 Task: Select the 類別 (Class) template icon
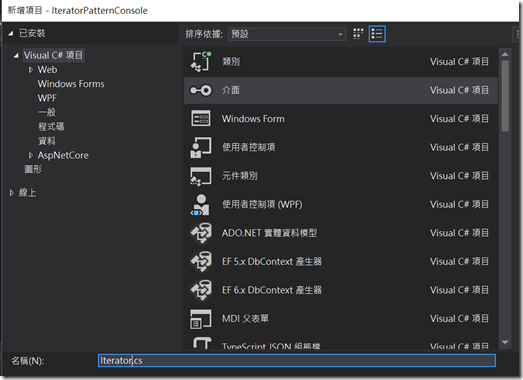(201, 62)
